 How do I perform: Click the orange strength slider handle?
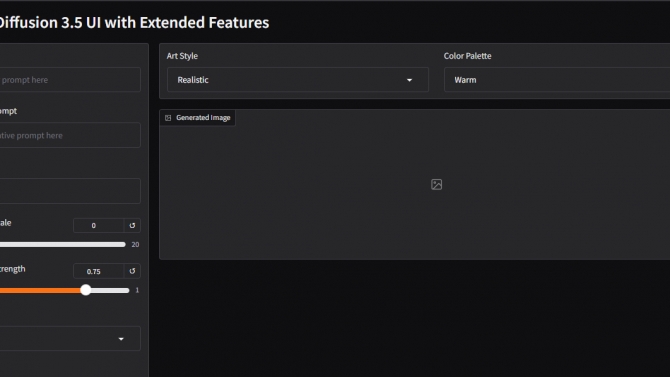point(85,290)
